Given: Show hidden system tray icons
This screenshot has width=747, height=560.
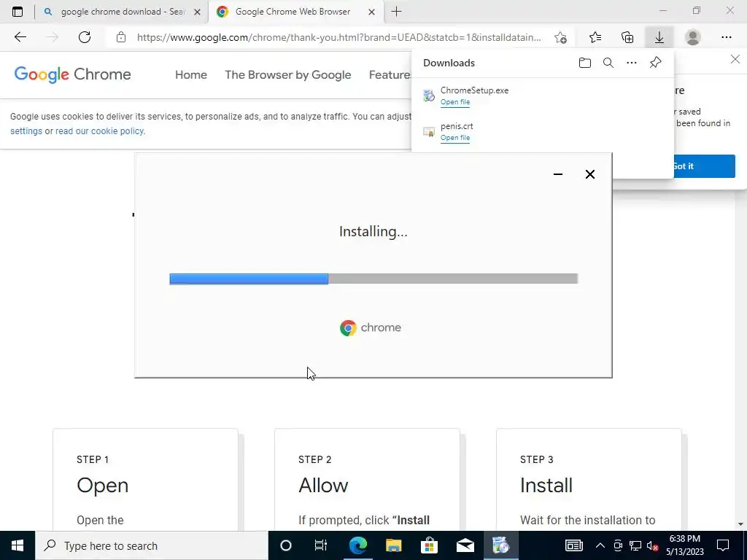Looking at the screenshot, I should tap(600, 545).
